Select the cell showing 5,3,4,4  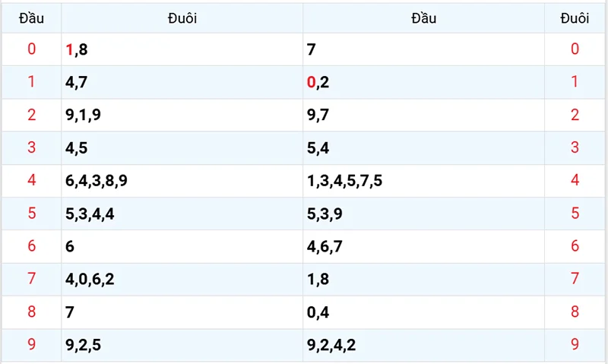pyautogui.click(x=90, y=214)
